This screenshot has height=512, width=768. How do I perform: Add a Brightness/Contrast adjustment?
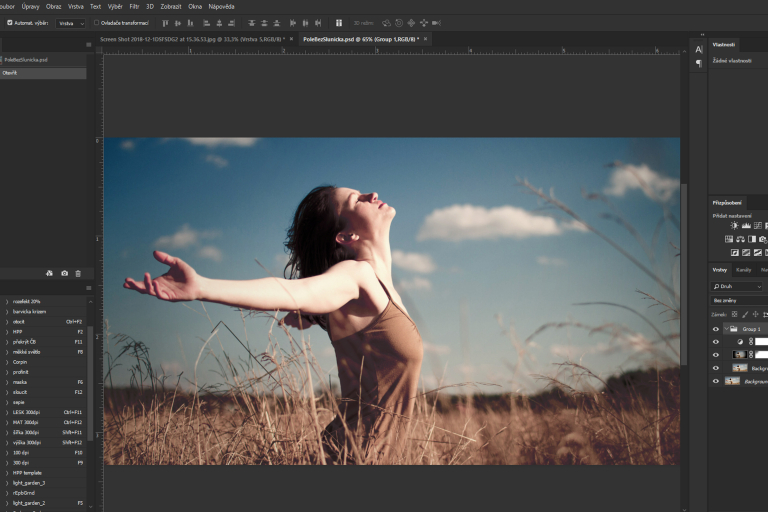point(734,226)
